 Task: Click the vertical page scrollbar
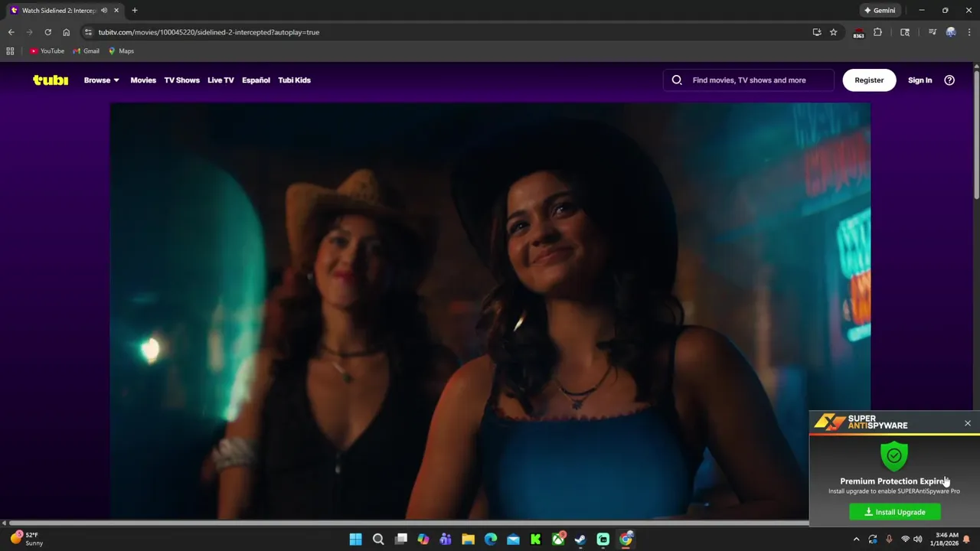tap(976, 136)
